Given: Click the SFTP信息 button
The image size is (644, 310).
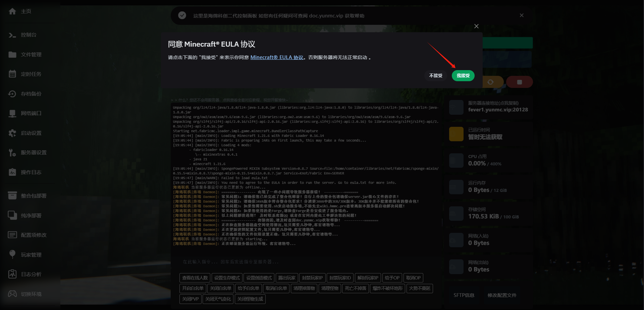Looking at the screenshot, I should (x=464, y=295).
